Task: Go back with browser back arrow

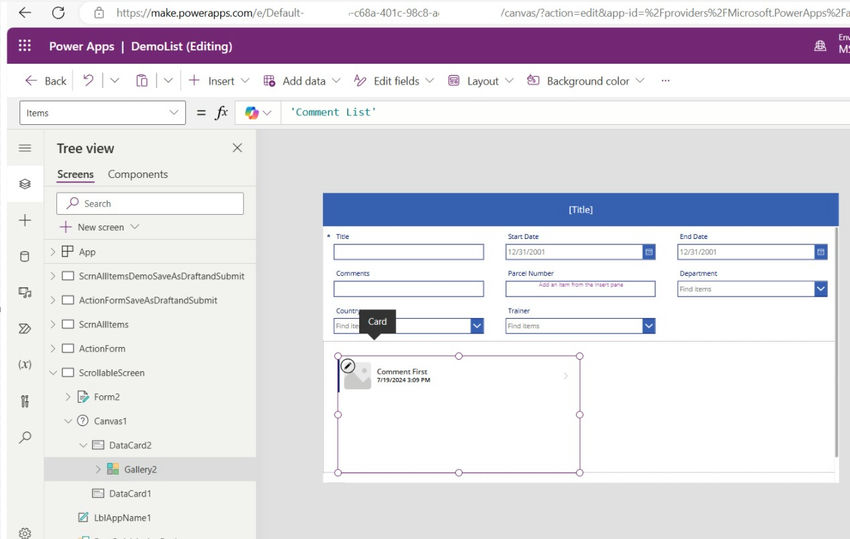Action: coord(25,12)
